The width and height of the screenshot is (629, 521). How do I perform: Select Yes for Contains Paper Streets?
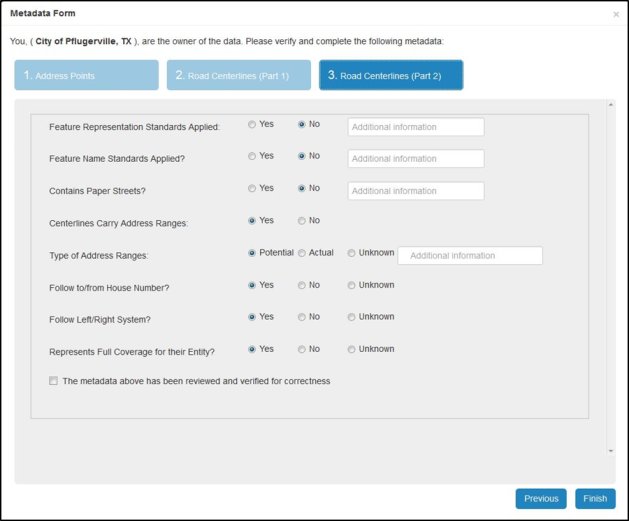point(252,188)
